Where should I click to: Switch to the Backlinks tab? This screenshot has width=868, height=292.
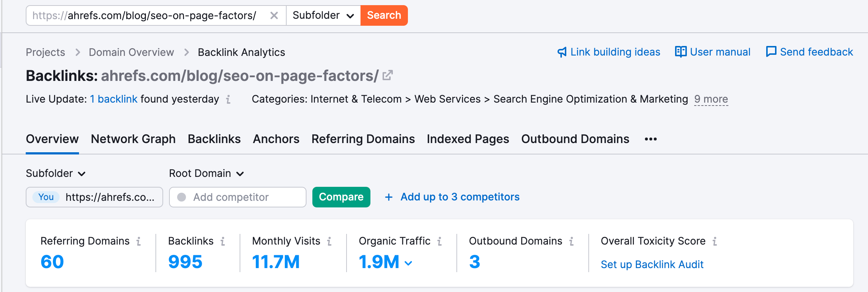pos(214,139)
